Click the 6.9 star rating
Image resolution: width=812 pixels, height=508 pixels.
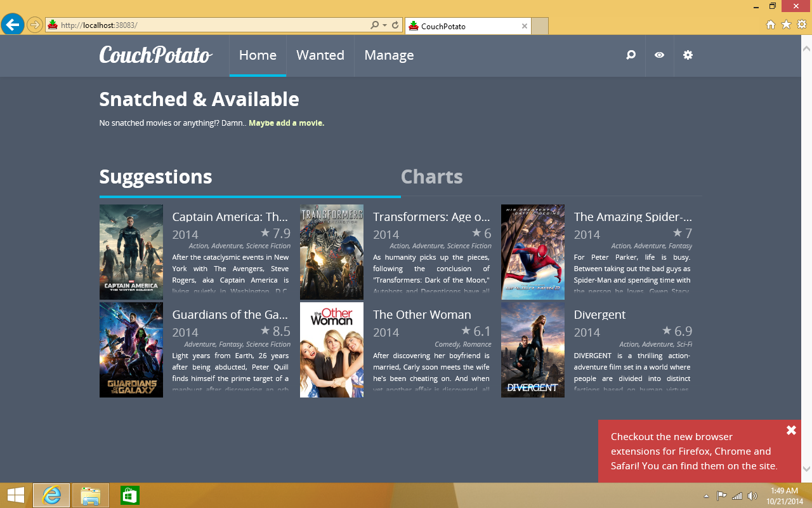click(x=678, y=331)
